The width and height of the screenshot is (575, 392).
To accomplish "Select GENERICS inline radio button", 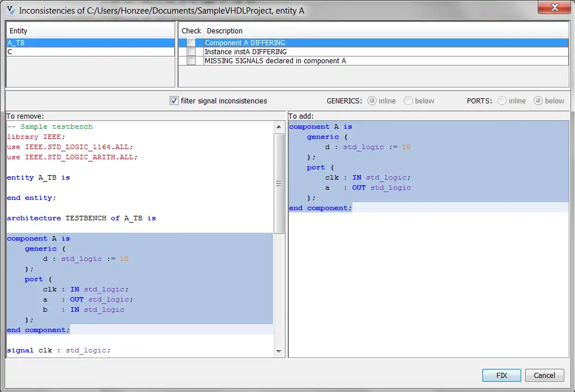I will coord(371,101).
